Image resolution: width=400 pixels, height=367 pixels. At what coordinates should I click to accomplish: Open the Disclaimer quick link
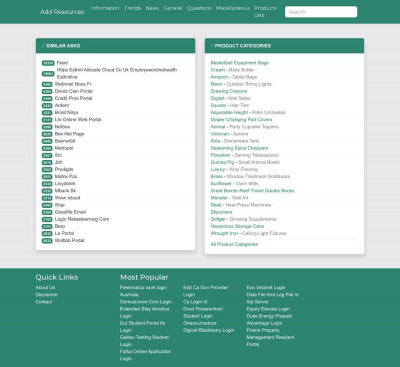[46, 295]
